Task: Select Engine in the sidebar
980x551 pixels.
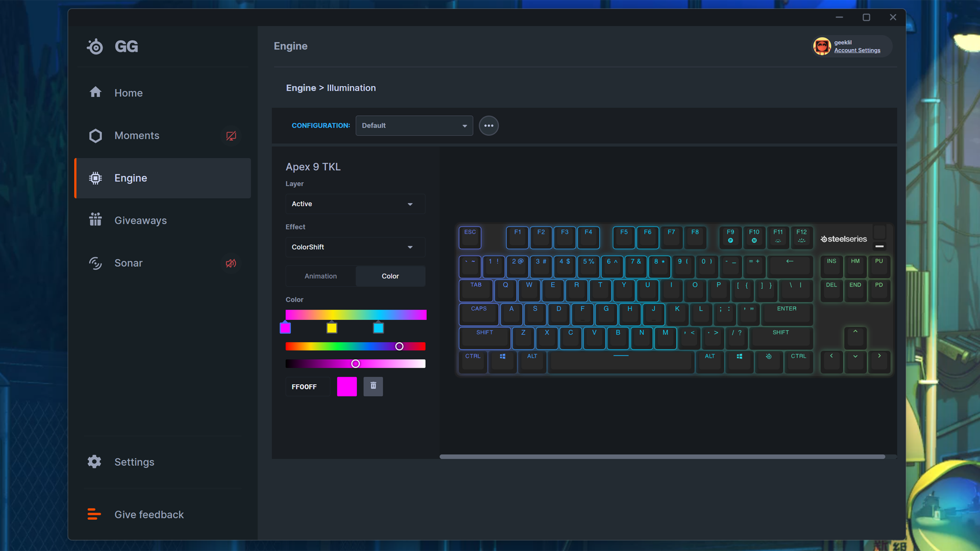Action: click(x=162, y=178)
